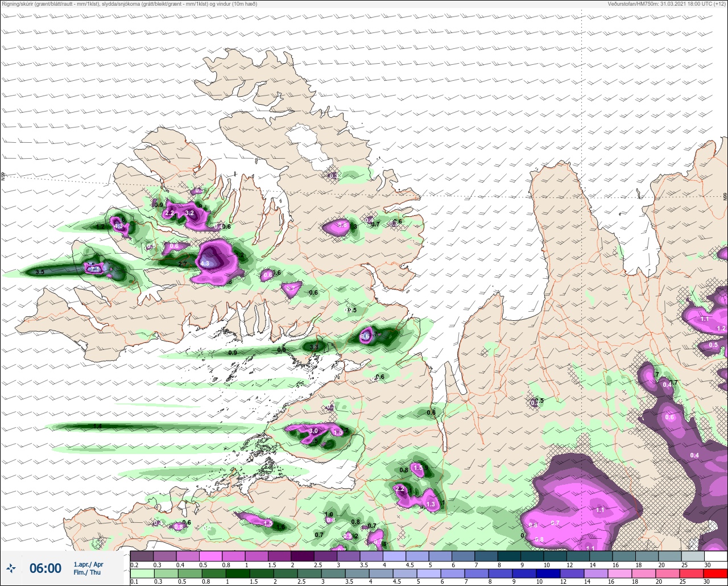This screenshot has height=586, width=728.
Task: Click the 06:00 forecast time
Action: [x=45, y=568]
